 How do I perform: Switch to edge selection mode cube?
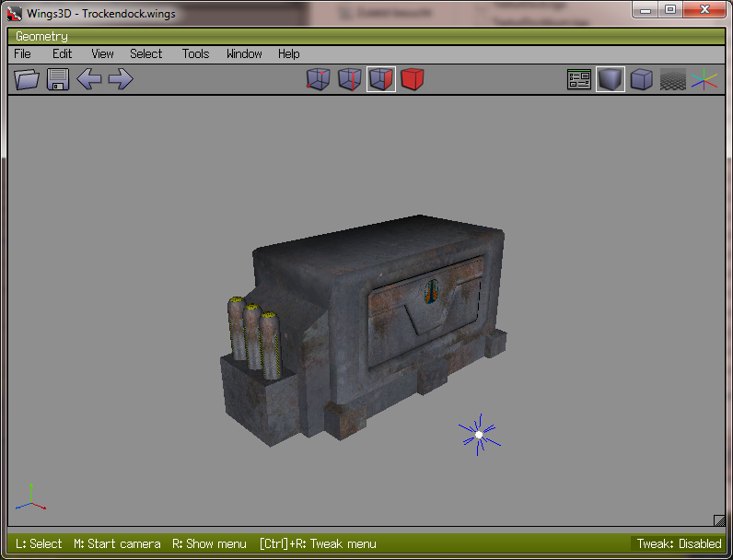(x=349, y=80)
